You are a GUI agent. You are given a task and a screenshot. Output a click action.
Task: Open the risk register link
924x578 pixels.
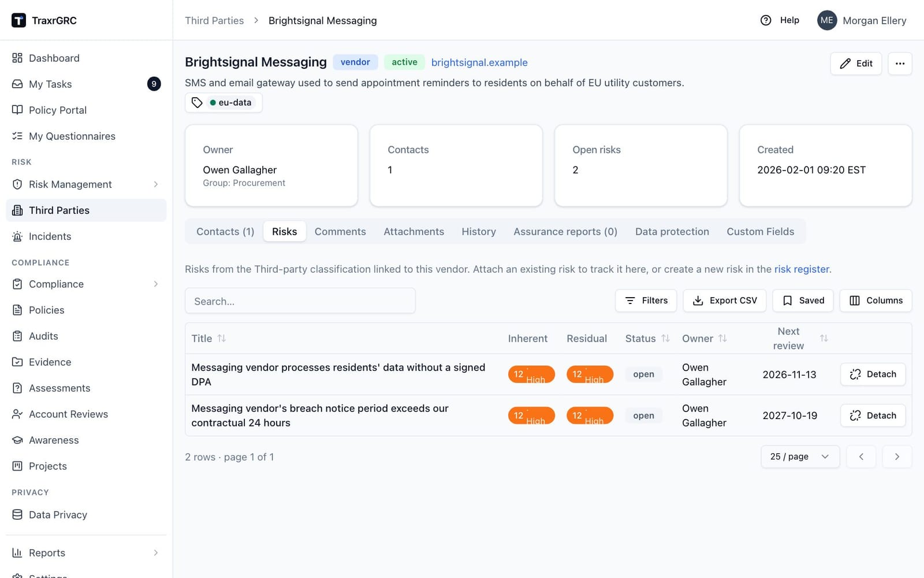(x=802, y=269)
